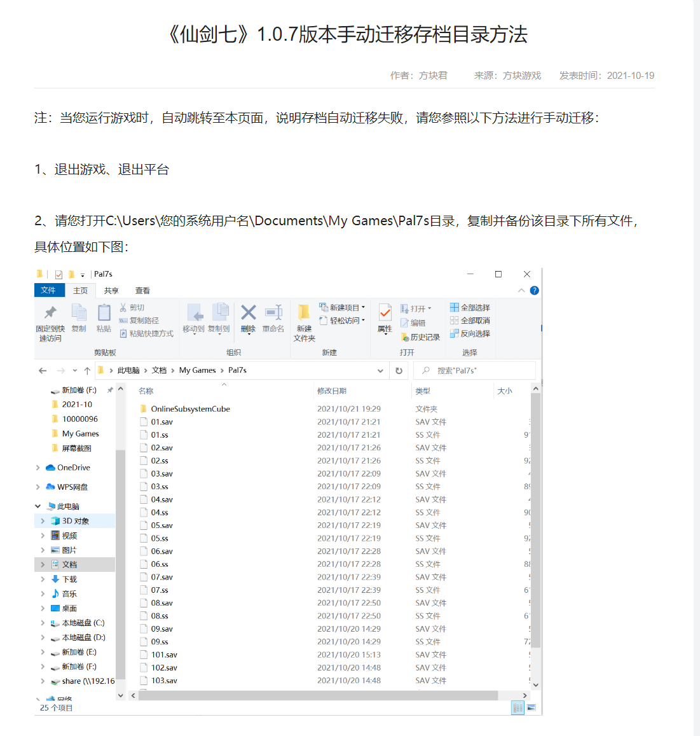
Task: Collapse the 此电脑 tree node
Action: coord(38,506)
